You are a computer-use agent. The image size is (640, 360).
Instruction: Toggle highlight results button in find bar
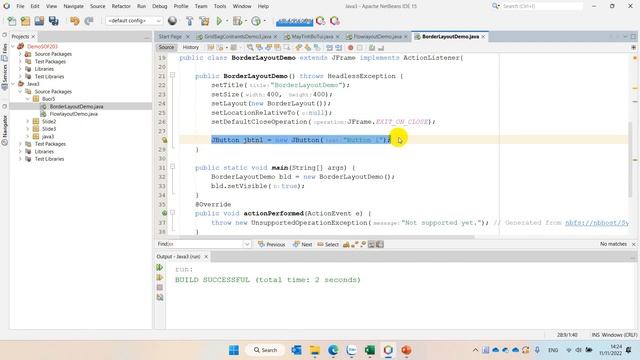click(371, 244)
